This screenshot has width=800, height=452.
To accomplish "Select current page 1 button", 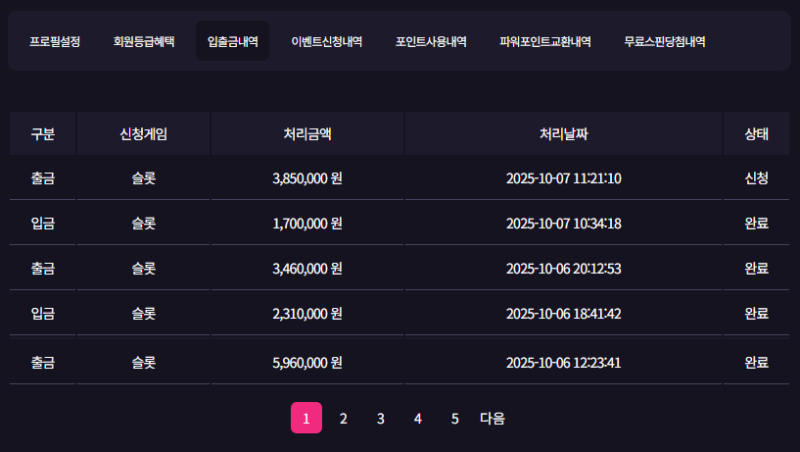I will click(306, 418).
